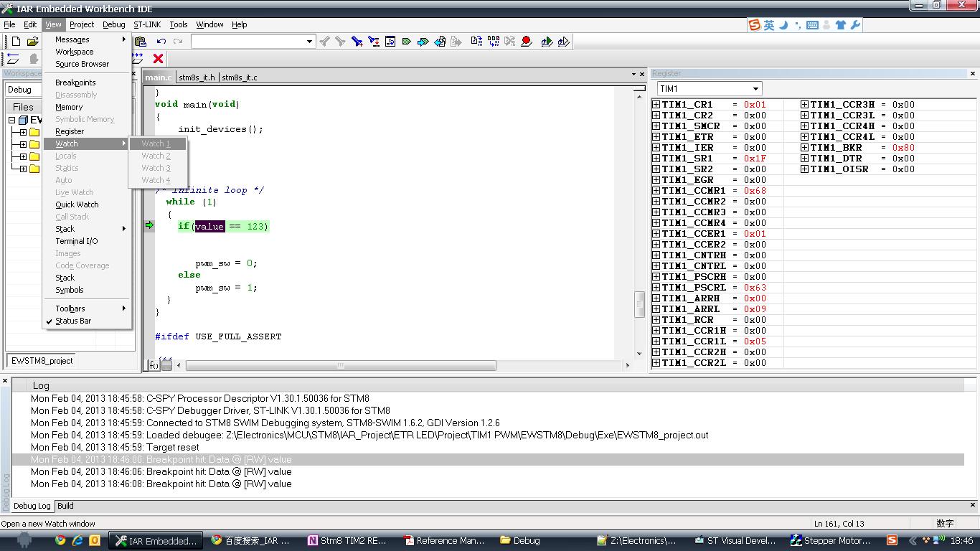
Task: Open the Go To line toolbar icon
Action: pyautogui.click(x=390, y=42)
